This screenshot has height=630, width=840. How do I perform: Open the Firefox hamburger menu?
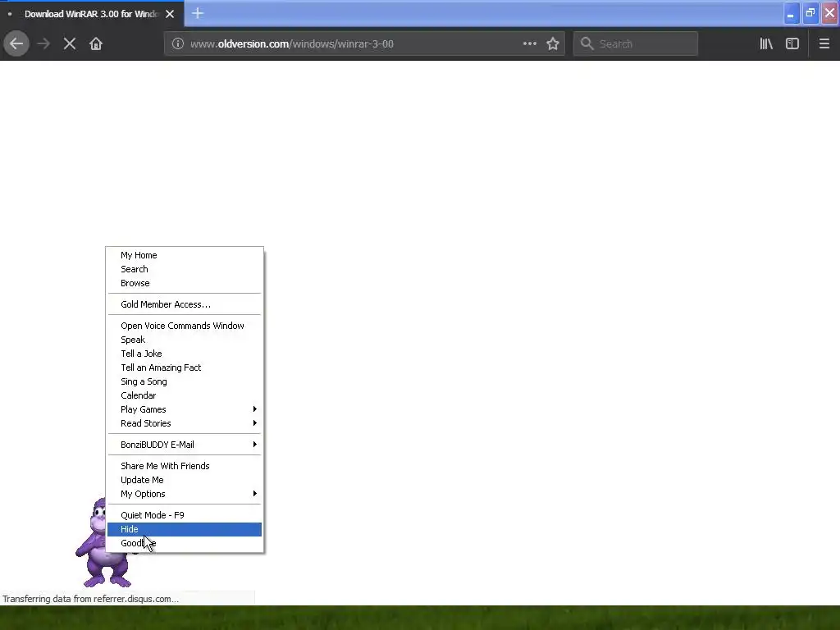[x=824, y=43]
